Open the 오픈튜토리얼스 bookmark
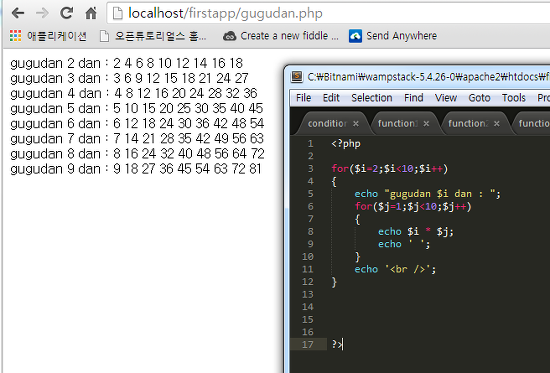This screenshot has height=373, width=550. point(153,36)
